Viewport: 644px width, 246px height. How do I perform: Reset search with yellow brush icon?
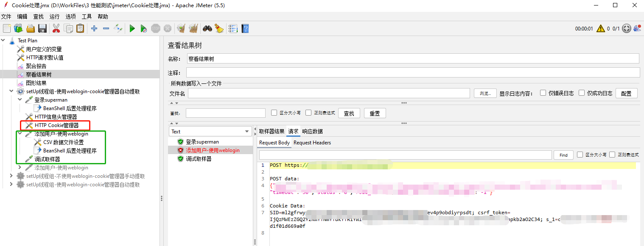(219, 28)
